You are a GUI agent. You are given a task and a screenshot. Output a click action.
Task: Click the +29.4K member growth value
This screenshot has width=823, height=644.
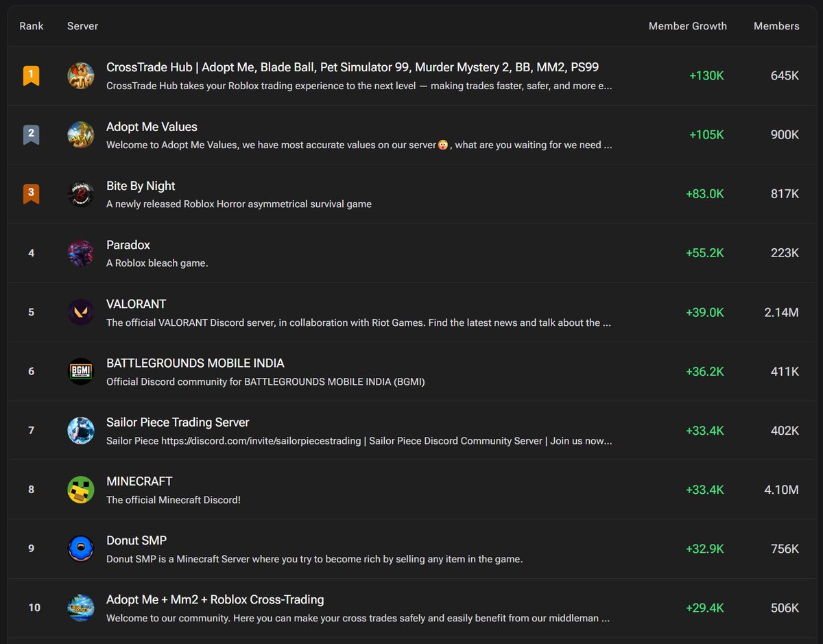pyautogui.click(x=705, y=608)
